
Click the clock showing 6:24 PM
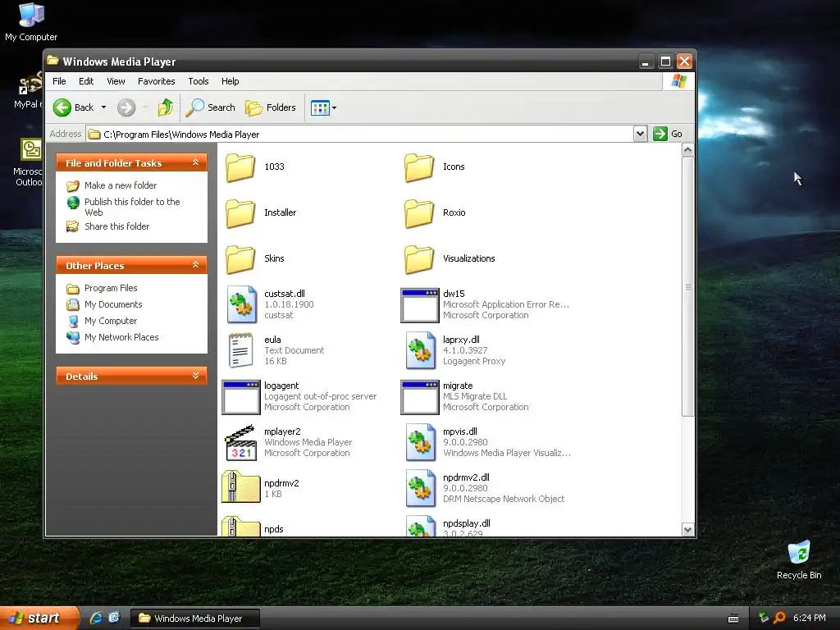[x=809, y=618]
